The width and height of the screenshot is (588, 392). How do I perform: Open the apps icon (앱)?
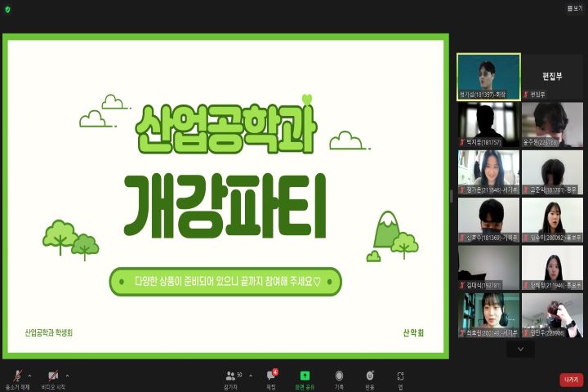point(400,377)
